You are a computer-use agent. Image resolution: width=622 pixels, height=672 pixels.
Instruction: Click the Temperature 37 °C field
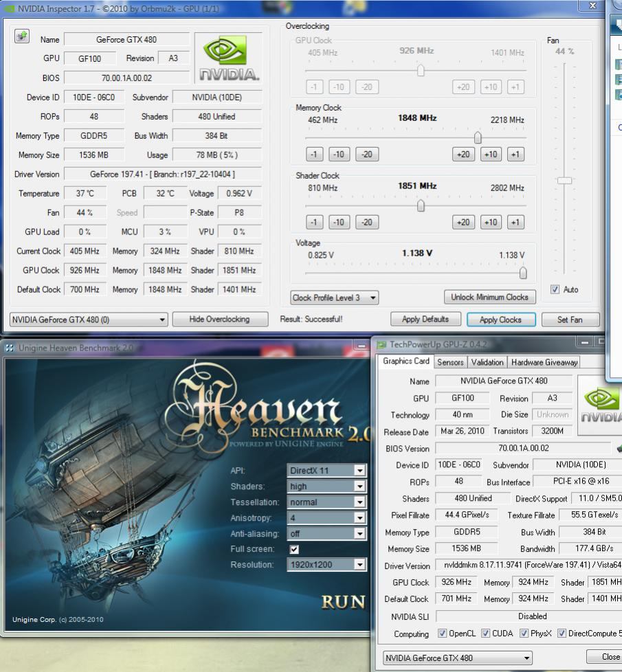point(85,193)
